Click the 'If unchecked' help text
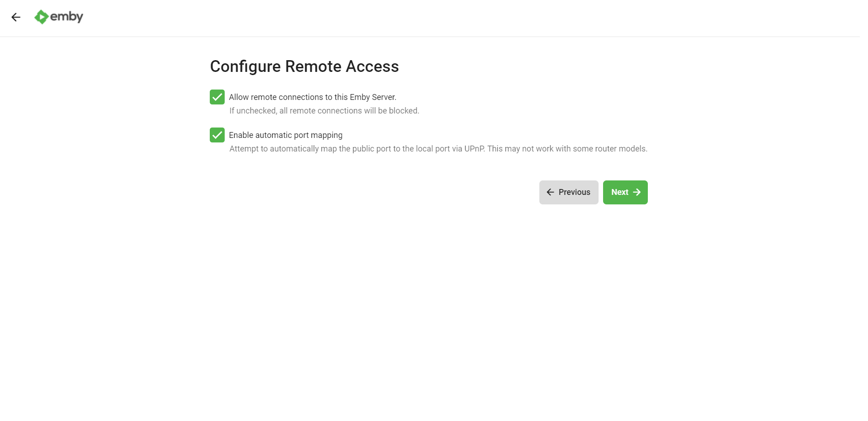This screenshot has height=421, width=868. [324, 111]
